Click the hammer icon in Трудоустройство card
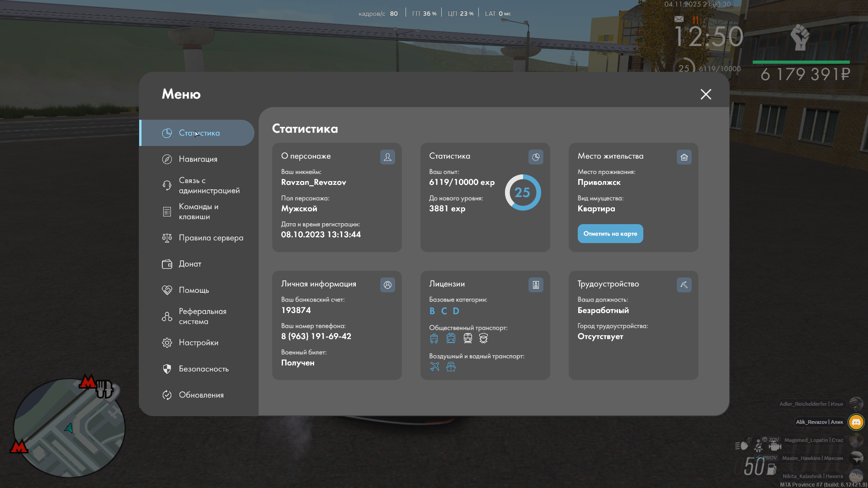Image resolution: width=868 pixels, height=488 pixels. [684, 285]
